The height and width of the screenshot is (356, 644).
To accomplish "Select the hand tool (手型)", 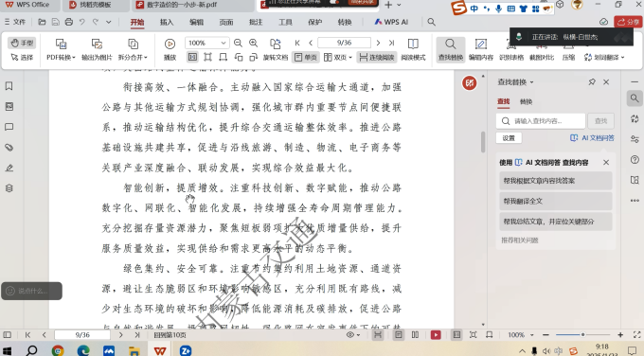I will (22, 43).
